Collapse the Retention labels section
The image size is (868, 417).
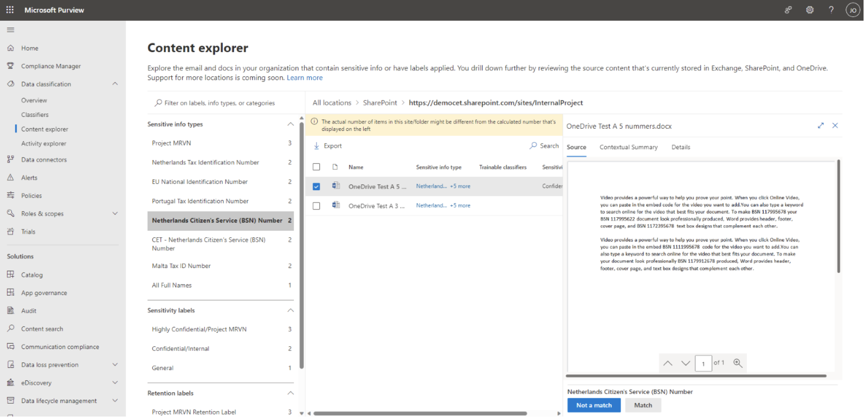pos(290,393)
